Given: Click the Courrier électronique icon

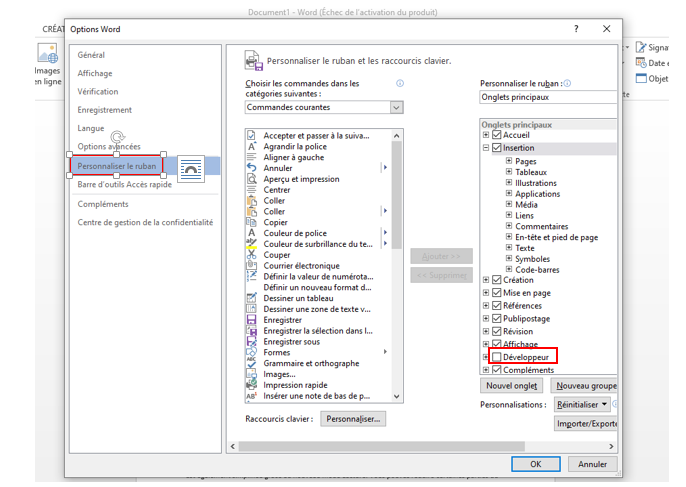Looking at the screenshot, I should point(252,266).
